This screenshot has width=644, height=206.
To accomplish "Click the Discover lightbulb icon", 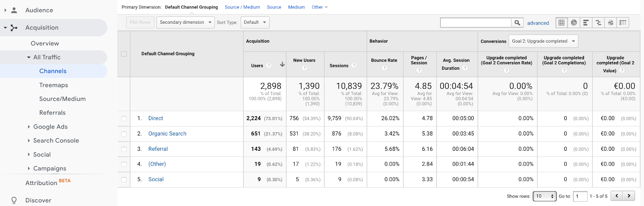I will click(14, 200).
